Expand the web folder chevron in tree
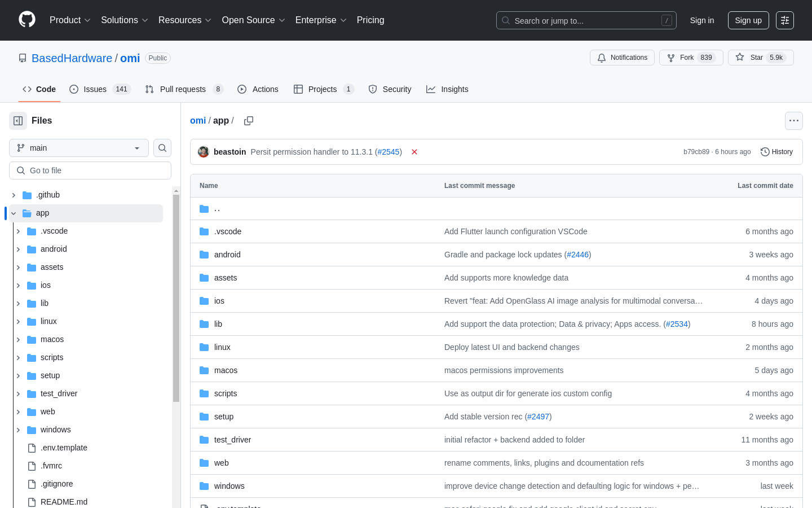The width and height of the screenshot is (812, 508). click(x=18, y=412)
